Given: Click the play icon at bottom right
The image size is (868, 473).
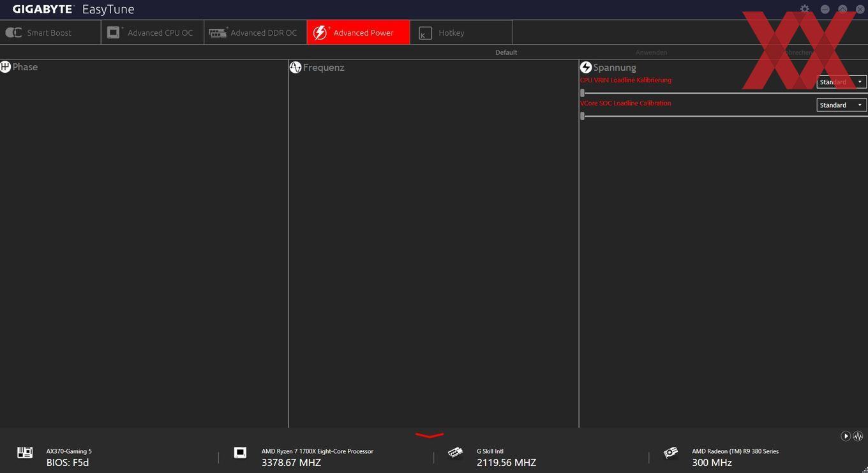Looking at the screenshot, I should pos(846,436).
